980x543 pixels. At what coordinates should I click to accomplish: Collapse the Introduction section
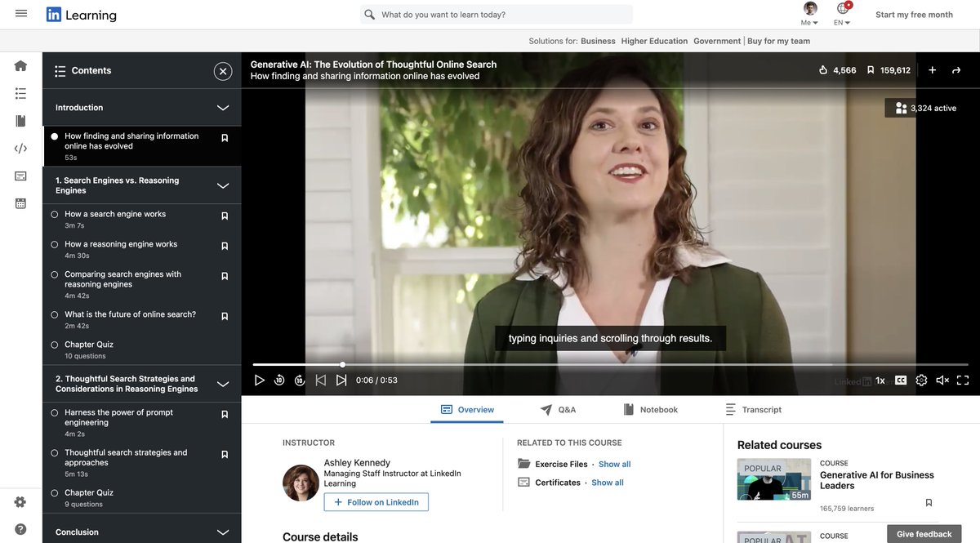pyautogui.click(x=223, y=108)
